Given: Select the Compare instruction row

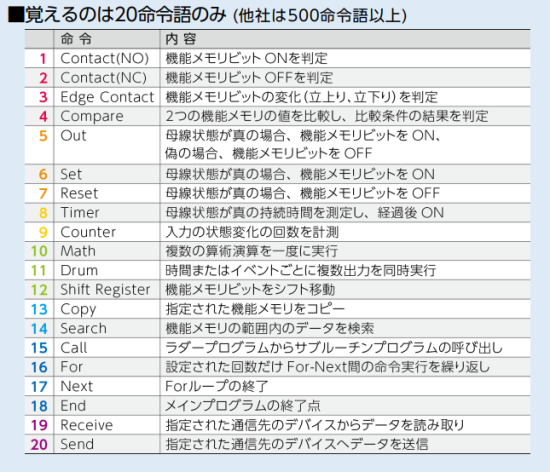Looking at the screenshot, I should [x=277, y=116].
